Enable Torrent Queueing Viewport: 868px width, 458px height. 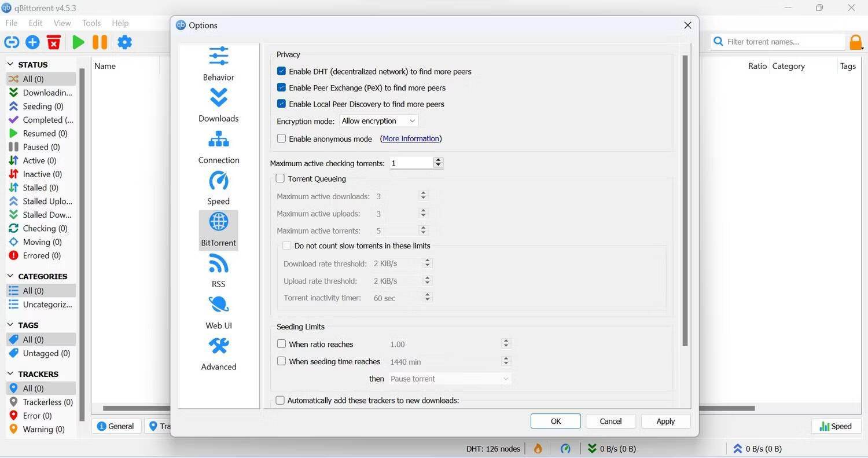pyautogui.click(x=280, y=178)
